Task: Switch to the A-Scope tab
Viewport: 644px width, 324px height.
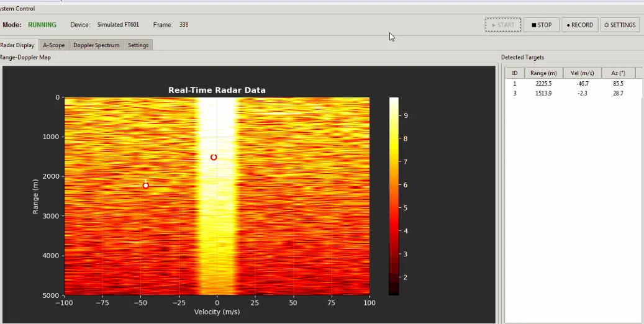Action: coord(53,45)
